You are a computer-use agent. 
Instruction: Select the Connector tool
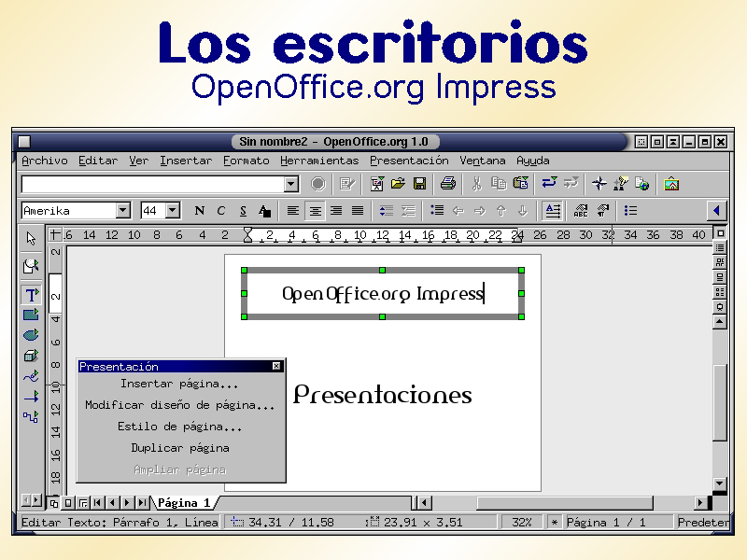pyautogui.click(x=31, y=416)
